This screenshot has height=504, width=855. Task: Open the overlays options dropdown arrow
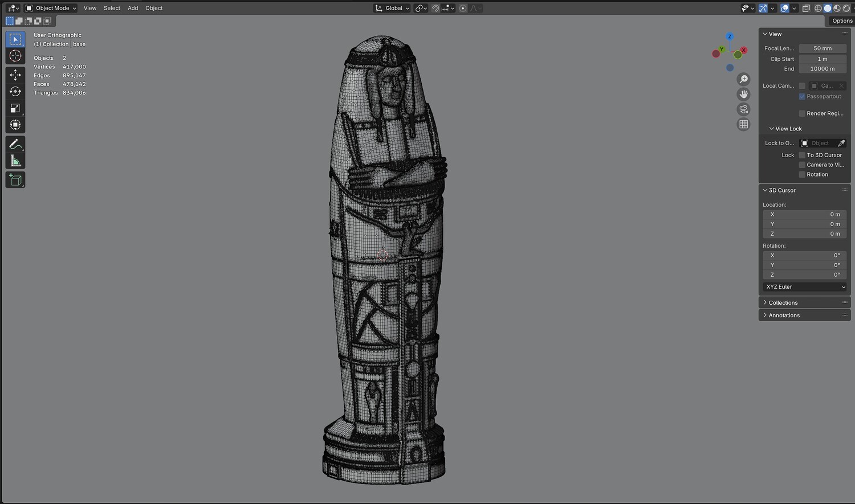coord(794,8)
